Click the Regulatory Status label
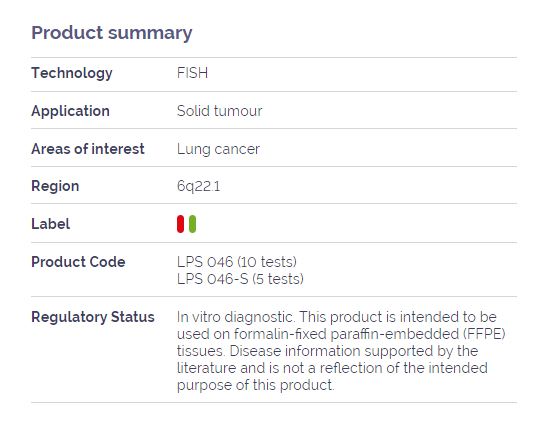Screen dimensions: 537x435 (x=93, y=317)
